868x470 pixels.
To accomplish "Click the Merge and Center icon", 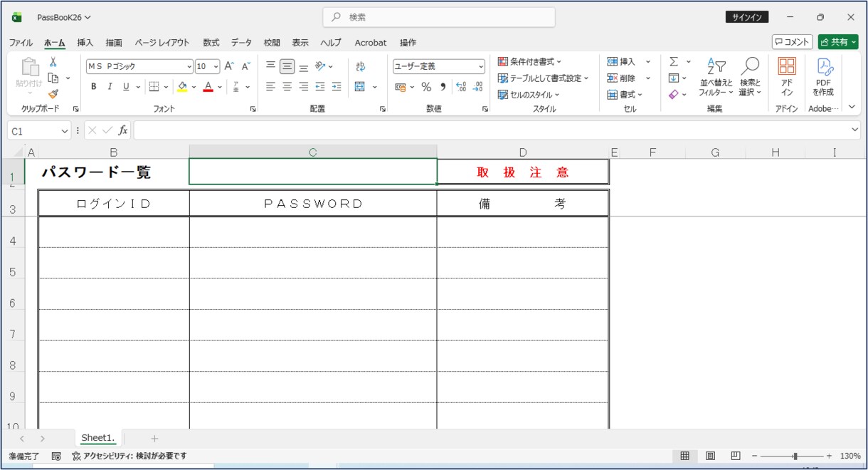I will click(359, 87).
